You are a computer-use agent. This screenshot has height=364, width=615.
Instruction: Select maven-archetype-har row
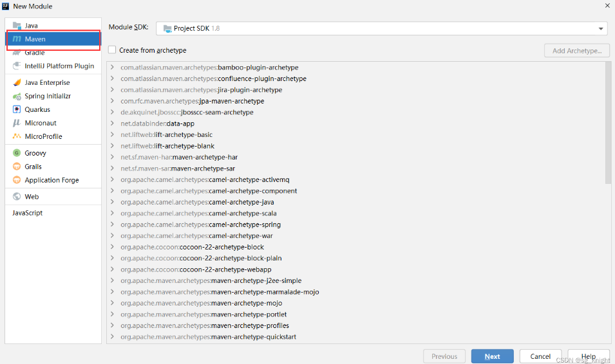tap(356, 157)
